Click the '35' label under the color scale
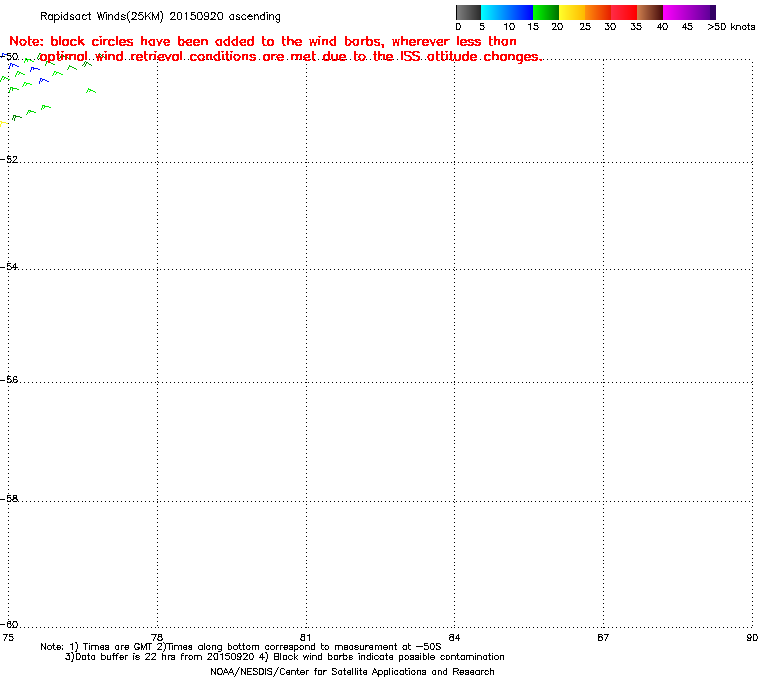Viewport: 760px width, 688px height. 636,27
